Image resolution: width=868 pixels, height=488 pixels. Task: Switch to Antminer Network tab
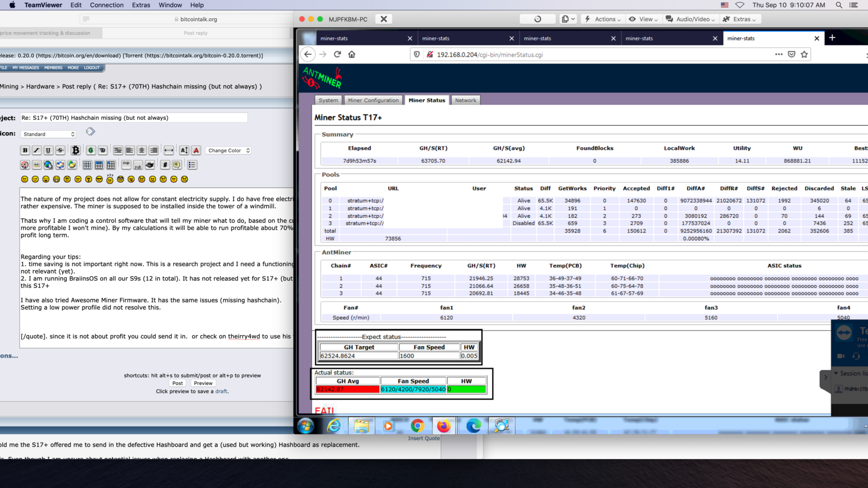point(465,100)
